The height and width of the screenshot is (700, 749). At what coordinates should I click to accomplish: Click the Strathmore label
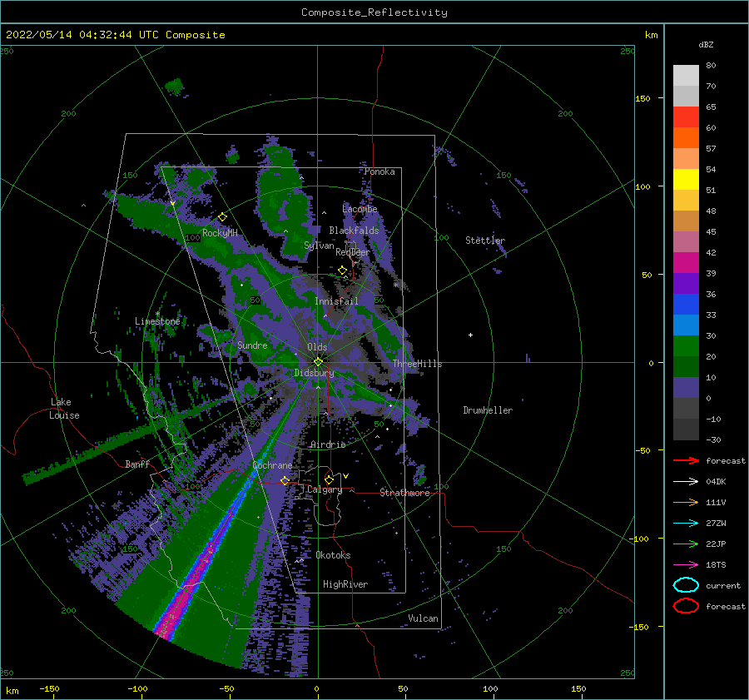404,493
